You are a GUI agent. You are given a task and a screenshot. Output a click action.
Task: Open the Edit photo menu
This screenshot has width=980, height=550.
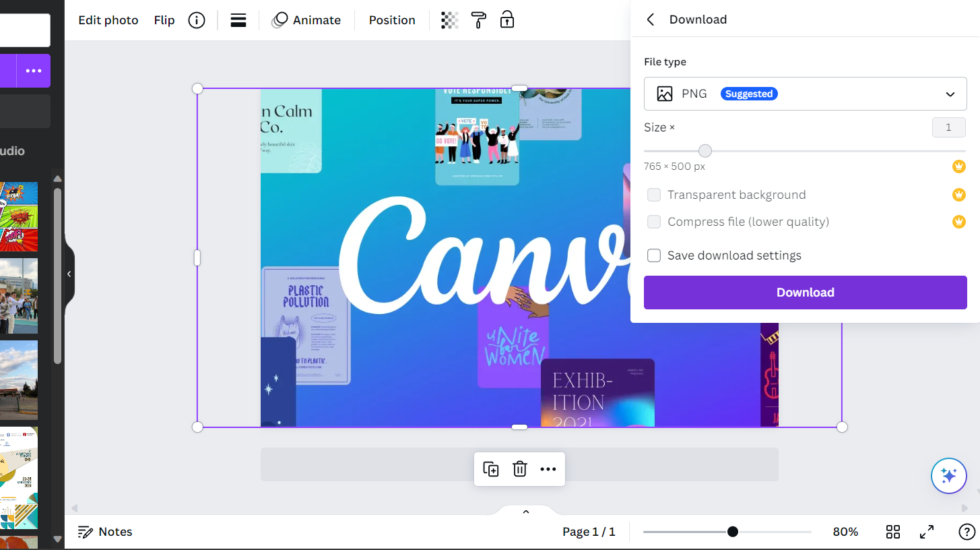click(x=108, y=20)
